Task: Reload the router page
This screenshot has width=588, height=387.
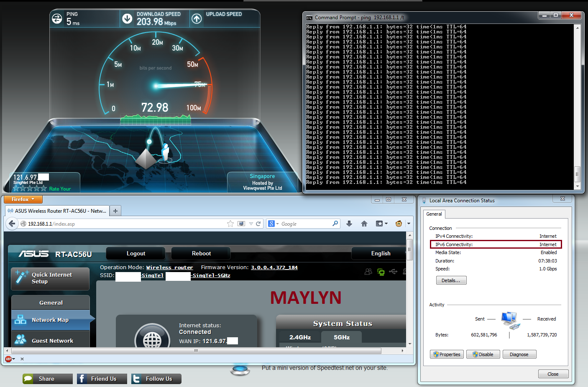Action: pyautogui.click(x=258, y=224)
